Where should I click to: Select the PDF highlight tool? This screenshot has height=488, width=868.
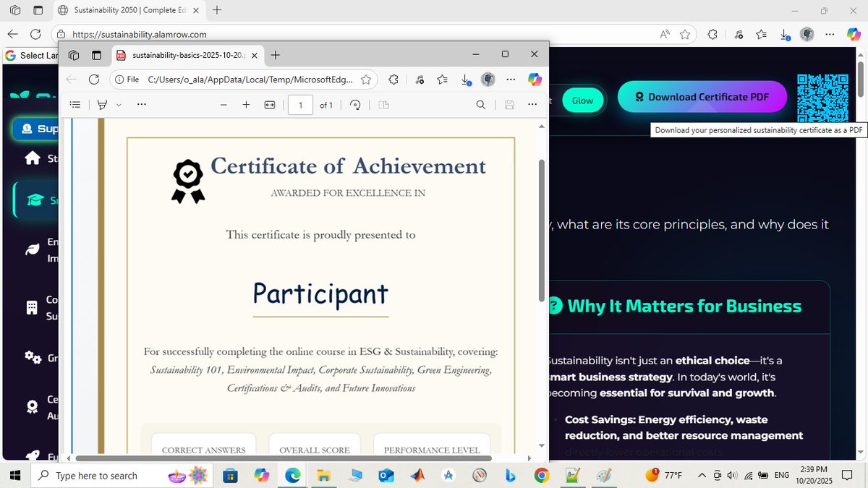pos(102,105)
